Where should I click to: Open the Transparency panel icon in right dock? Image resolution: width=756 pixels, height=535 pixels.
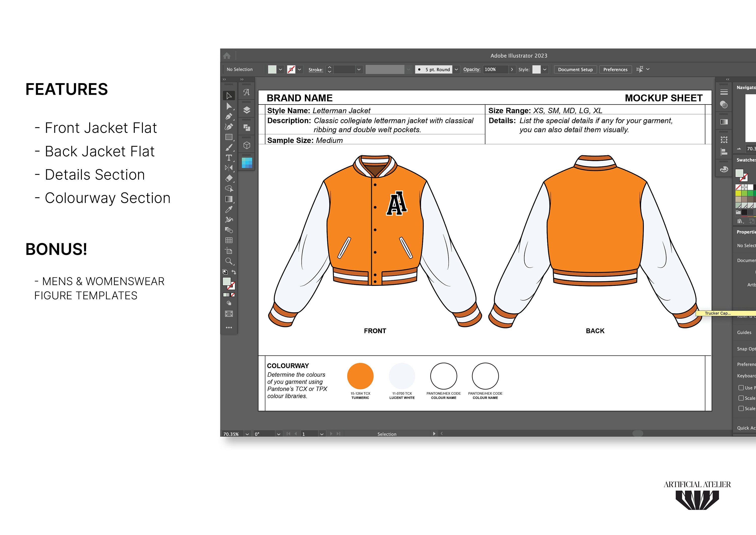pyautogui.click(x=724, y=104)
